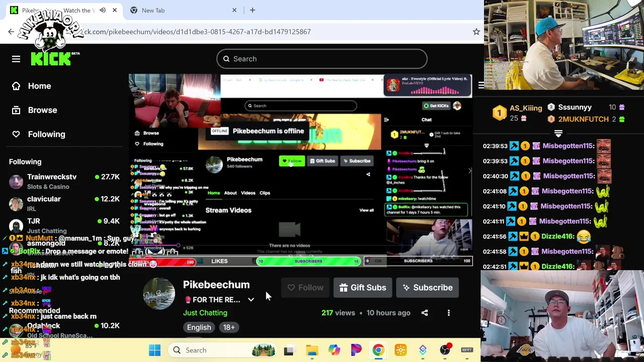Click 2MUKNFUTCH on the leaderboard
This screenshot has height=362, width=644.
pos(583,119)
